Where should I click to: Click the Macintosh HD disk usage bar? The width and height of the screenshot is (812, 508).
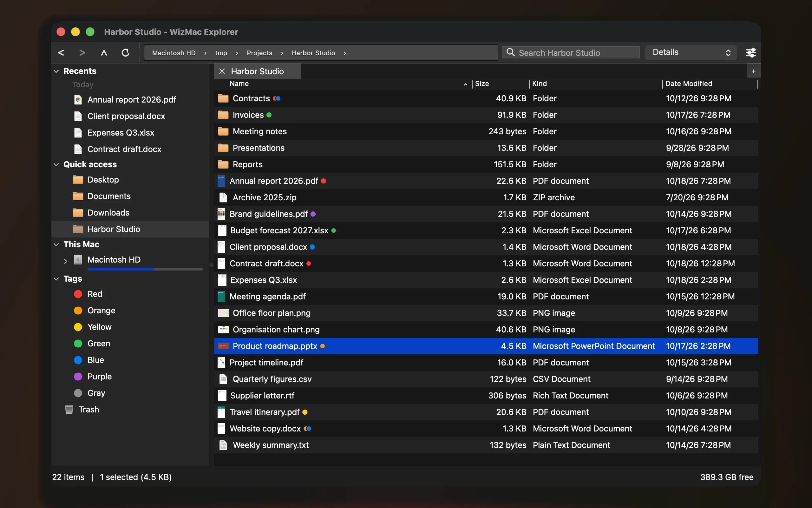pyautogui.click(x=145, y=270)
